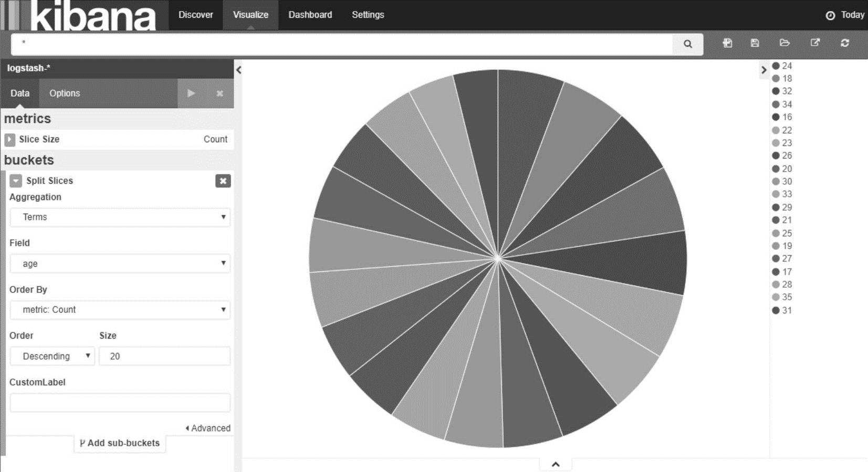Expand the bottom spy panel chevron
The height and width of the screenshot is (472, 868).
pos(556,464)
